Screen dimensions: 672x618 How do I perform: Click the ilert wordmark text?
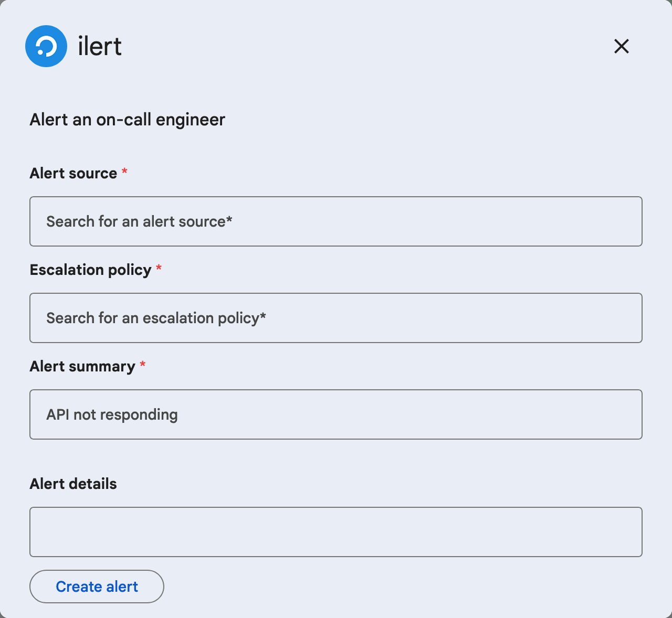click(100, 46)
